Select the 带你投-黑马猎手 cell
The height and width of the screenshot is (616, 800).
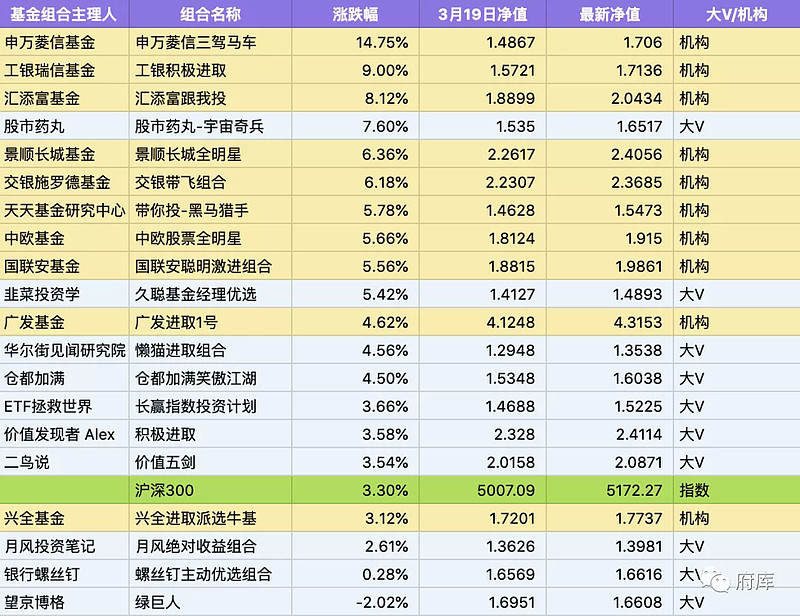210,210
